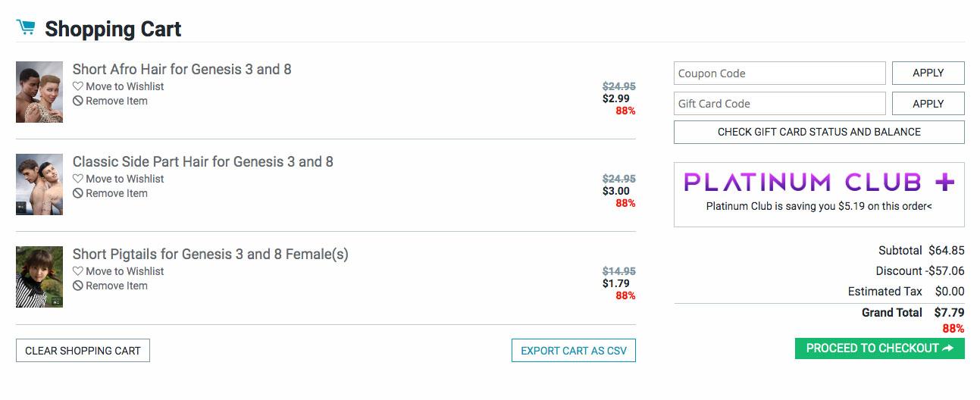Open Classic Side Part Hair thumbnail
The image size is (980, 400).
39,184
